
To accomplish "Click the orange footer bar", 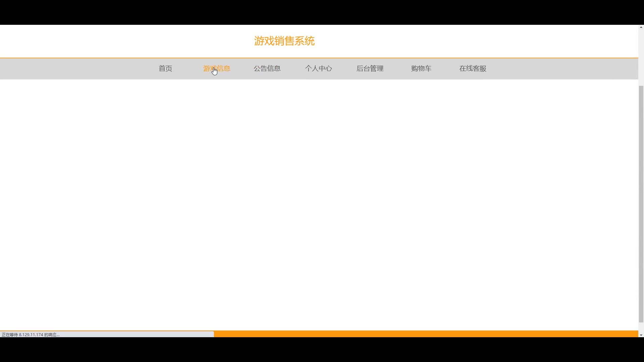I will point(426,334).
